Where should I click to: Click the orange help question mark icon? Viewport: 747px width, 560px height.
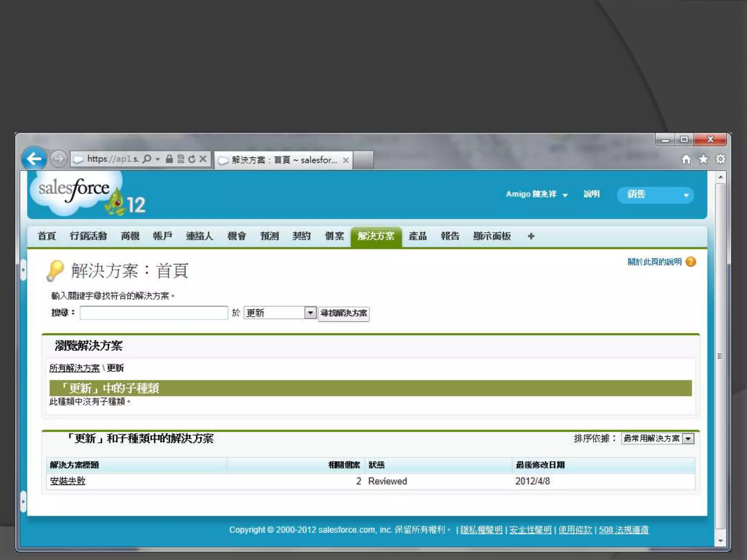pos(691,262)
